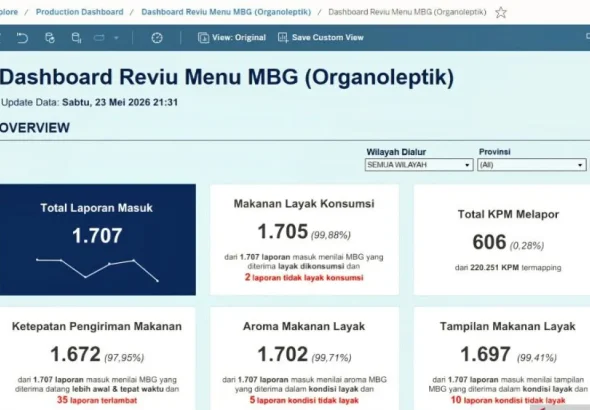Click the trend line chart in the Total Laporan Masuk card
This screenshot has width=590, height=410.
(x=97, y=270)
